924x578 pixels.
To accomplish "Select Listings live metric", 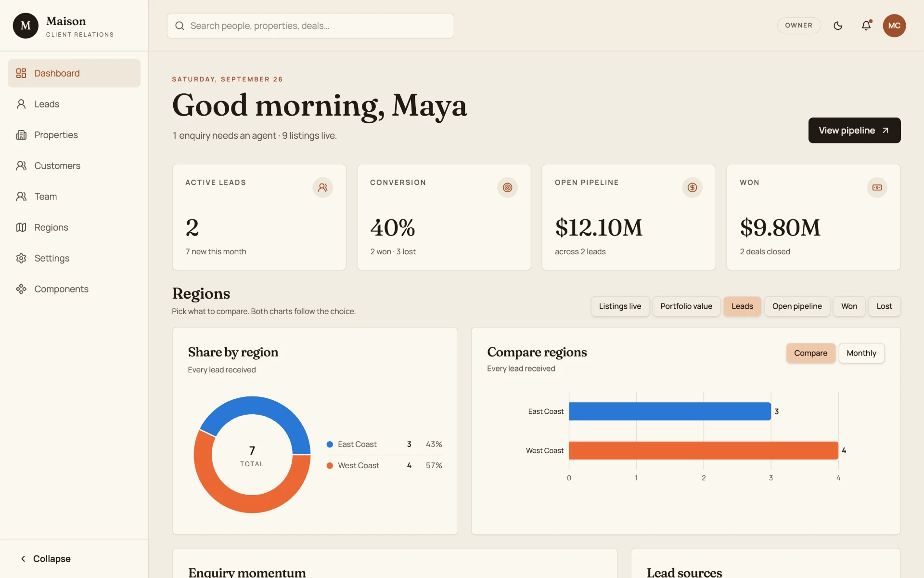I will (620, 306).
